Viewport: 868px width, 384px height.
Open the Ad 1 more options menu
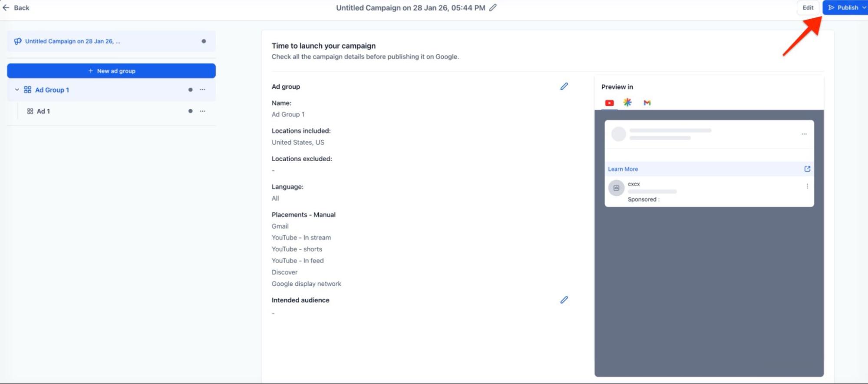(x=202, y=111)
